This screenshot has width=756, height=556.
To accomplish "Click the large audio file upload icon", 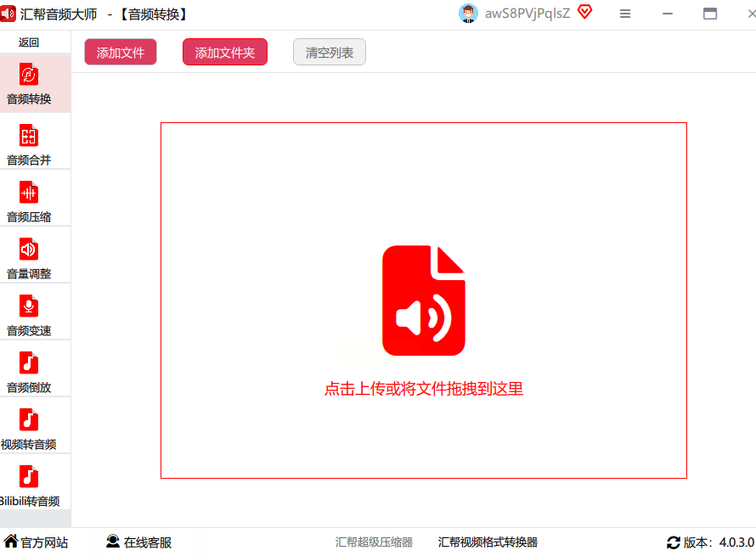I will pos(424,300).
